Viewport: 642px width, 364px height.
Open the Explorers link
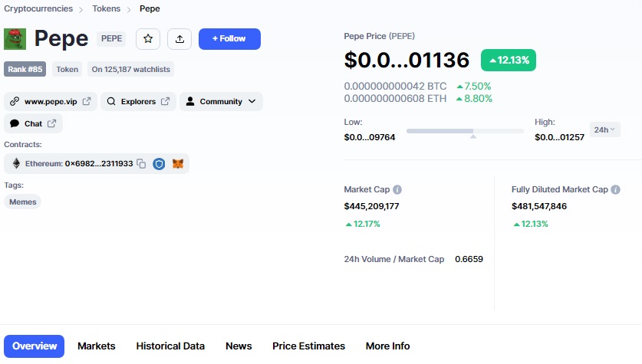[x=138, y=101]
